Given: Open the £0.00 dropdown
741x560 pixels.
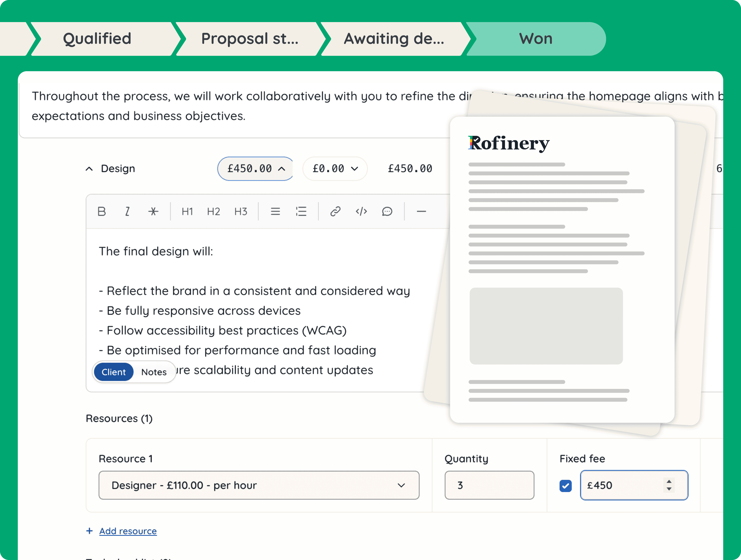Looking at the screenshot, I should coord(335,169).
